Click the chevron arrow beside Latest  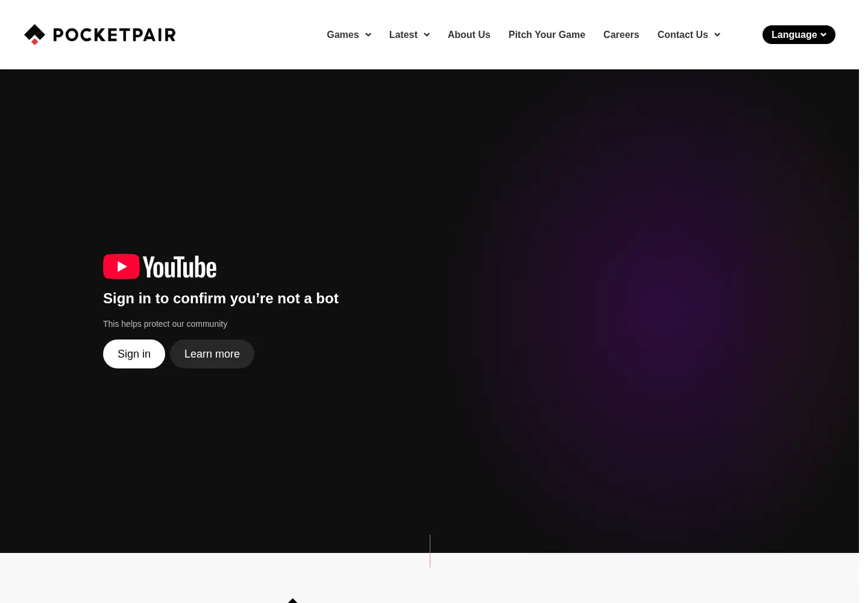click(427, 35)
